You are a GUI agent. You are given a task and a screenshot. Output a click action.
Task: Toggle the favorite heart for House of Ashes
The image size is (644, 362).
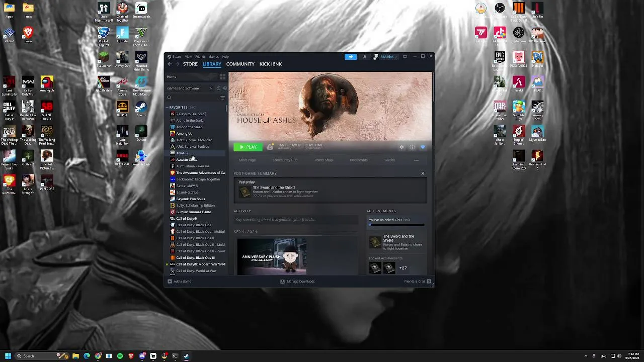point(423,147)
